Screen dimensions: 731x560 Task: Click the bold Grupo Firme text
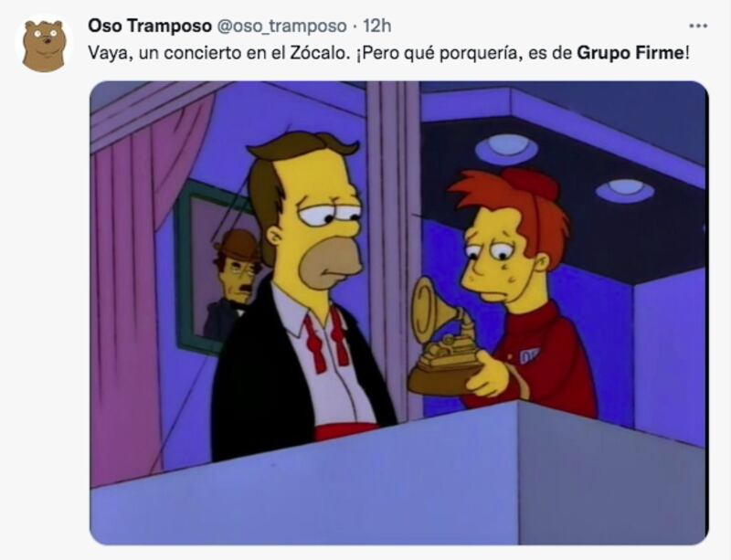(630, 53)
